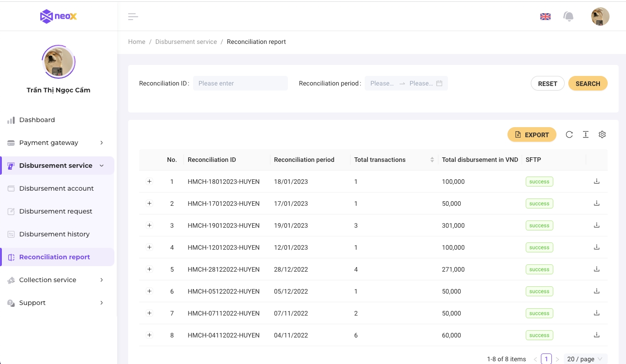
Task: Go to Dashboard in the sidebar
Action: pyautogui.click(x=37, y=120)
